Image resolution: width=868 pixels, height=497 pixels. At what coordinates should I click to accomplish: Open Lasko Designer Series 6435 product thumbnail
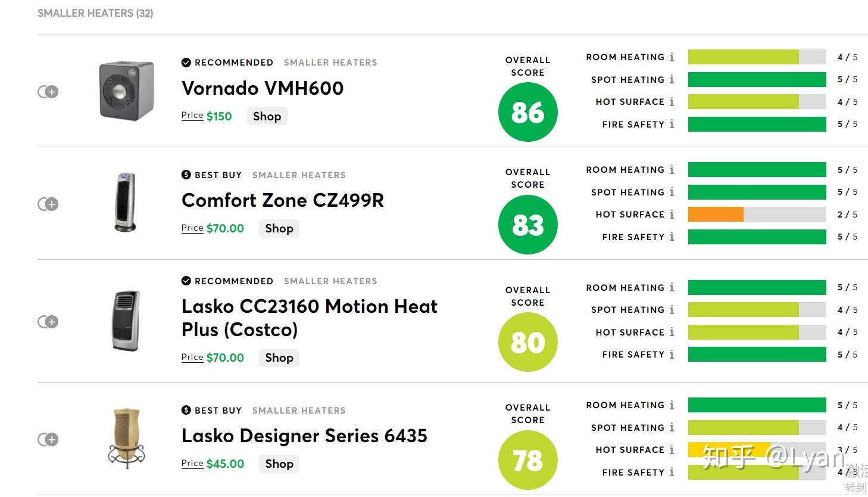pos(126,438)
